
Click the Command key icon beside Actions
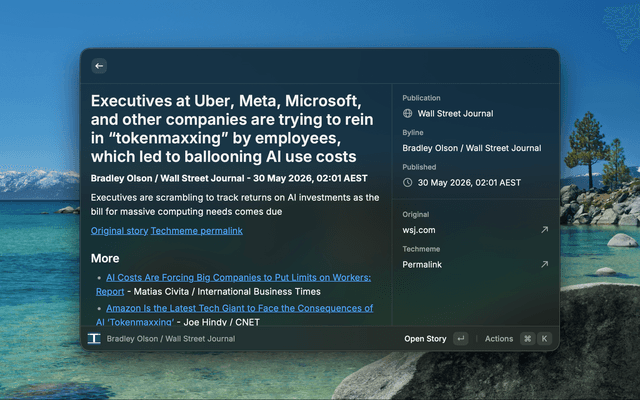(527, 338)
